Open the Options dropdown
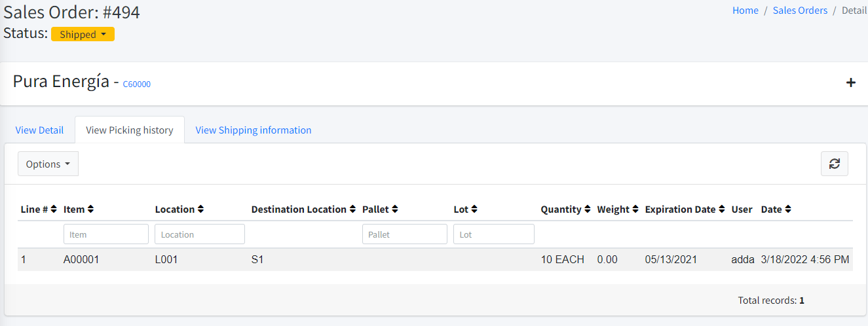 pyautogui.click(x=48, y=164)
